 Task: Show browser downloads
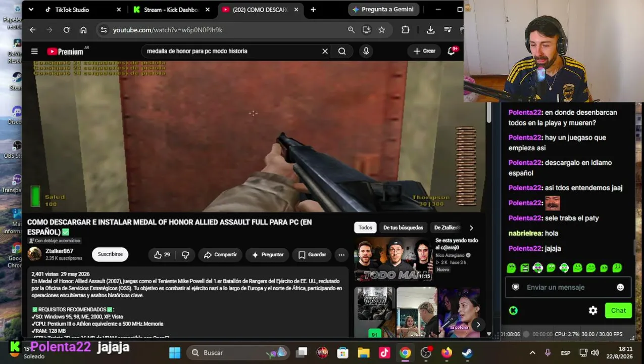click(430, 30)
